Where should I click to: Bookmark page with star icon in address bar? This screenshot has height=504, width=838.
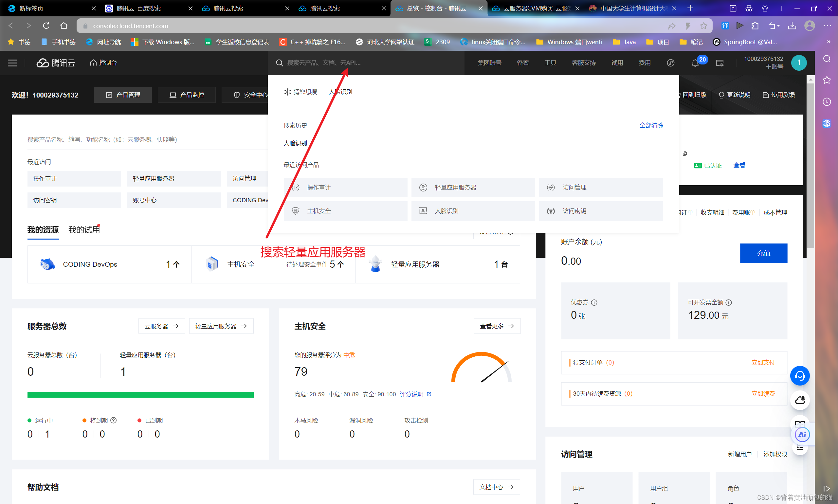tap(703, 26)
